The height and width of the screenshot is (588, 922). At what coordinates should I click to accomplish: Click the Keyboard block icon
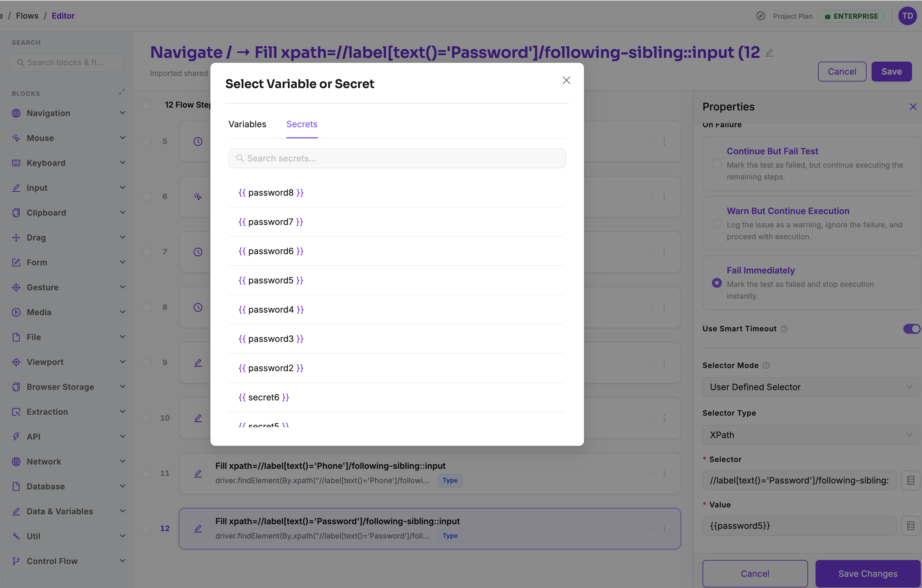tap(16, 163)
